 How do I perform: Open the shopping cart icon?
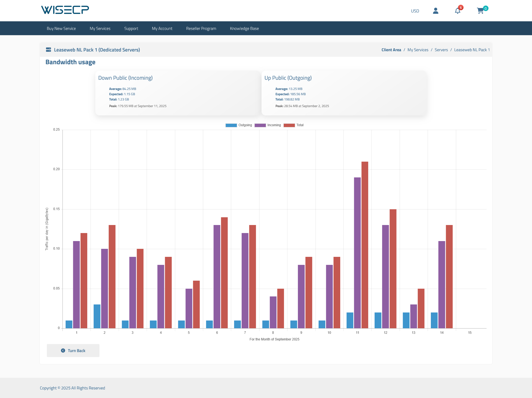480,11
